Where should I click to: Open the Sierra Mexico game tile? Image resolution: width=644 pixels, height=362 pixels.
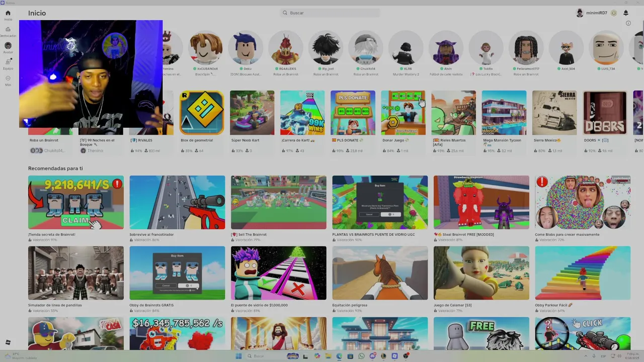click(554, 113)
